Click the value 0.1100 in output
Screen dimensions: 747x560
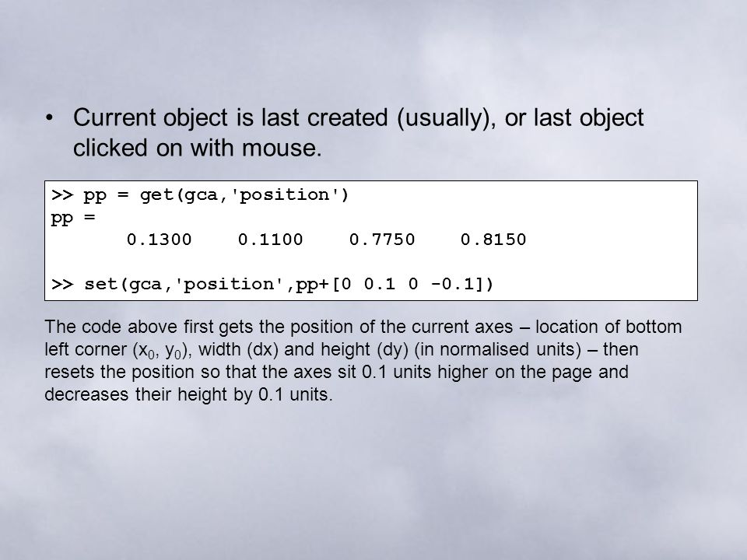pyautogui.click(x=271, y=240)
